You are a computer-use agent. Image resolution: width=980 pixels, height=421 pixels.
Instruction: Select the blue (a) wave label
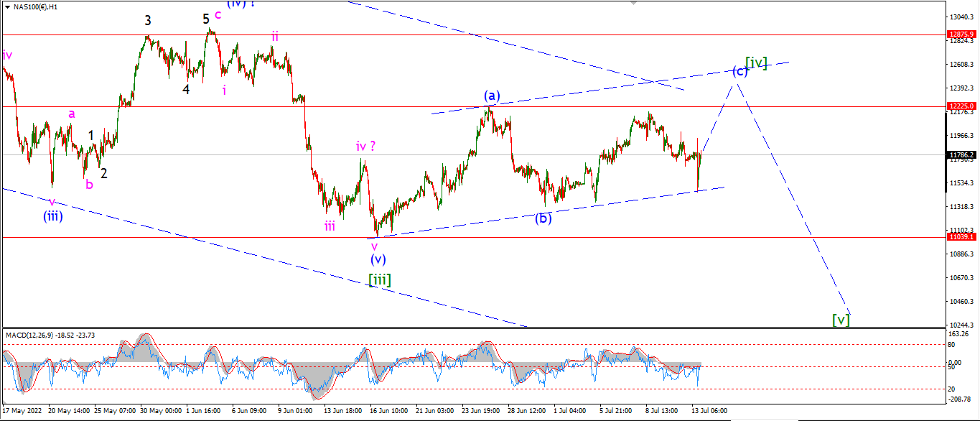coord(491,96)
